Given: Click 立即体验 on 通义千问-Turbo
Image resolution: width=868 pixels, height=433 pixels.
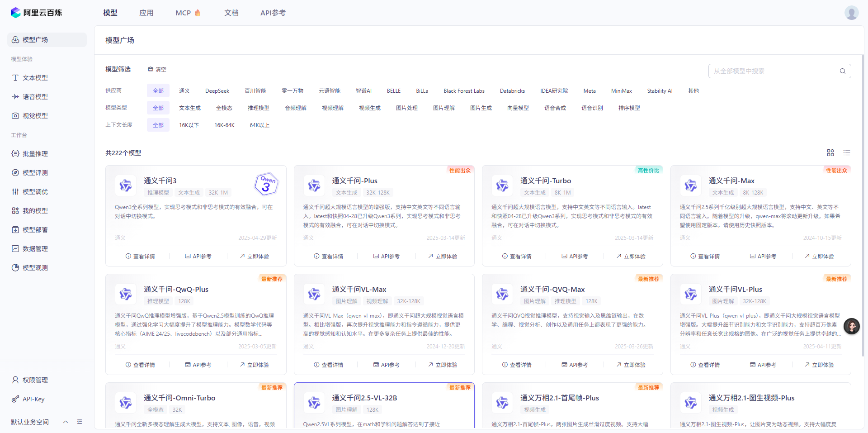Looking at the screenshot, I should tap(631, 256).
